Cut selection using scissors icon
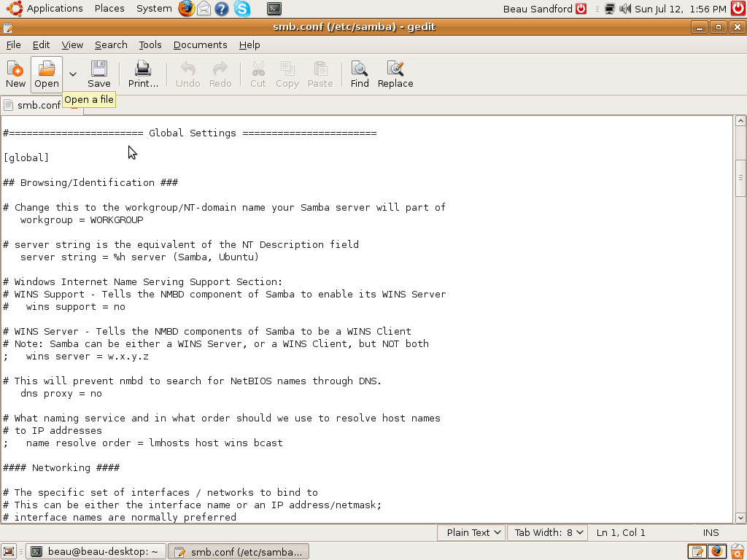The width and height of the screenshot is (747, 560). tap(258, 74)
